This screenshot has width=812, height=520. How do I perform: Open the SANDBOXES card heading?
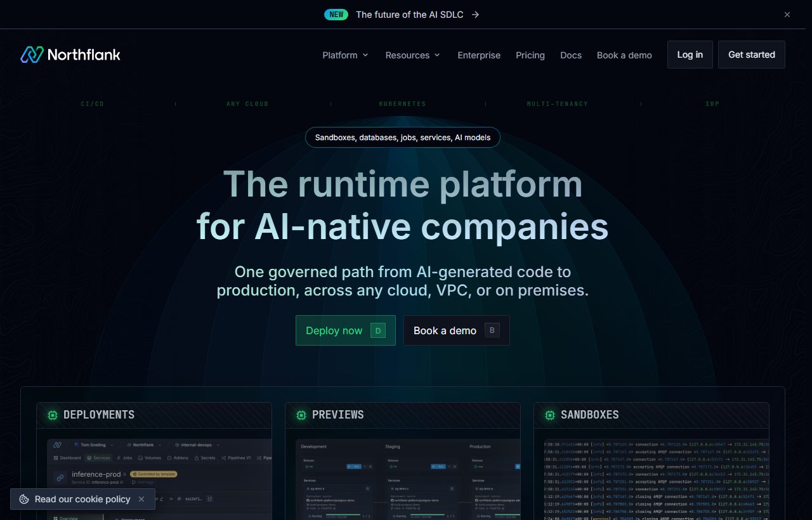click(x=590, y=415)
